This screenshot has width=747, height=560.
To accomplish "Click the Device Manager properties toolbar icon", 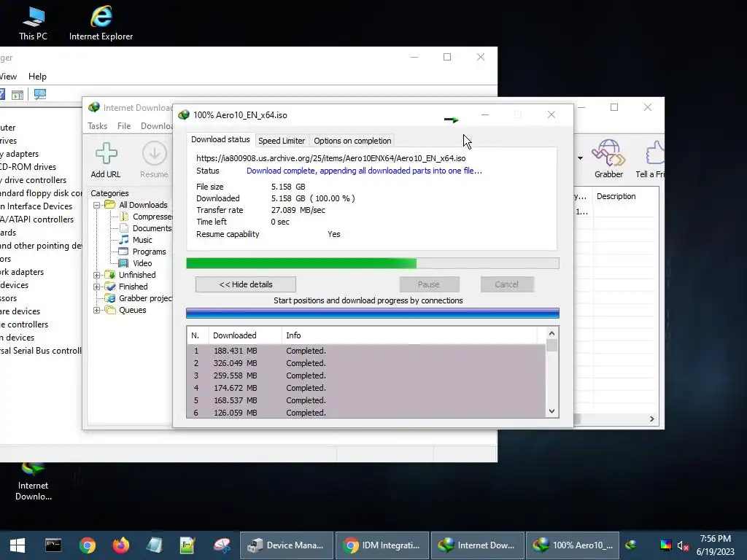I will tap(18, 95).
